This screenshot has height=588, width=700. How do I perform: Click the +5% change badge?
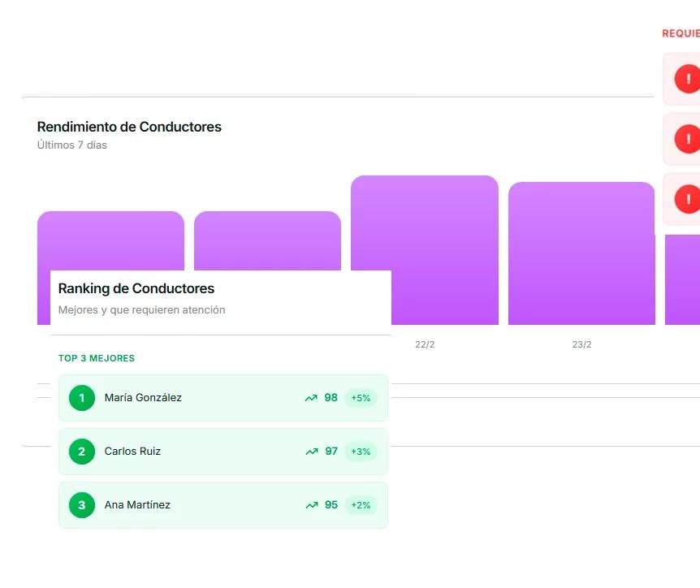point(361,398)
